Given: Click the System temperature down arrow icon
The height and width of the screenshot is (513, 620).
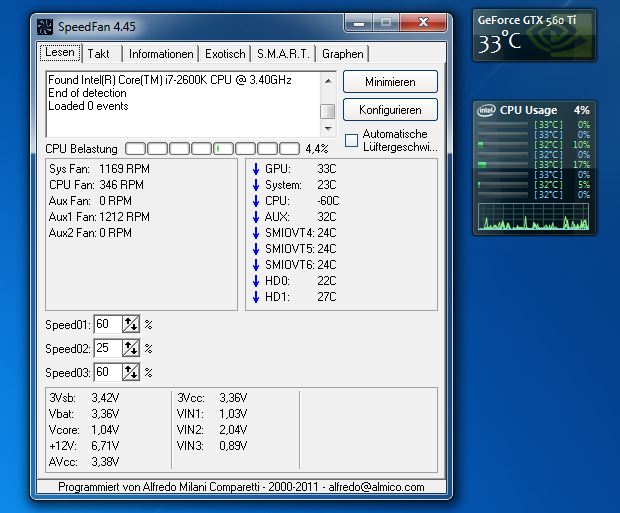Looking at the screenshot, I should pos(256,185).
